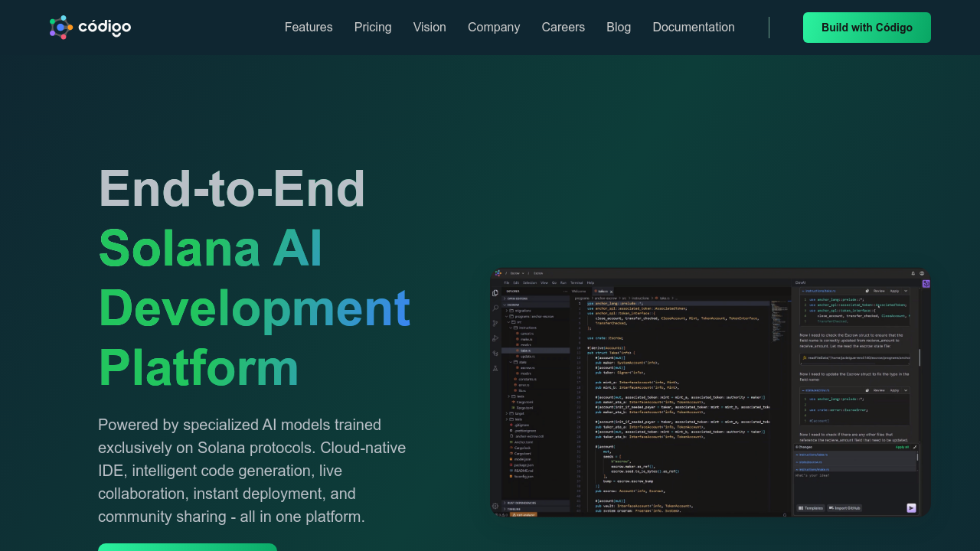The height and width of the screenshot is (551, 980).
Task: Click the notification bell in the IDE top bar
Action: (913, 273)
